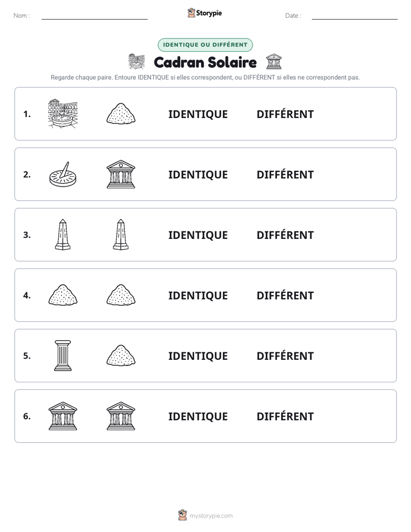Open the mystorypie.com footer link
Screen dimensions: 411x532
(x=205, y=515)
